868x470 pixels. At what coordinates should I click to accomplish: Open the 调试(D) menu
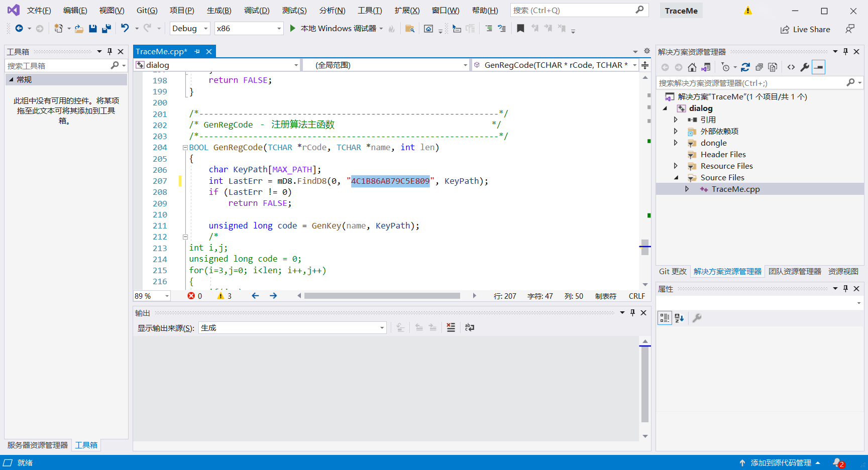point(257,11)
